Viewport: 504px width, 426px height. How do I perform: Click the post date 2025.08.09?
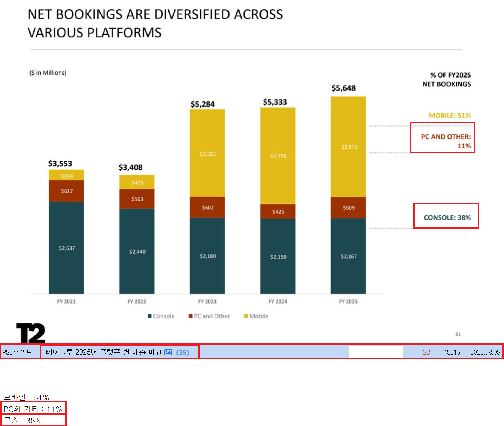click(x=485, y=352)
